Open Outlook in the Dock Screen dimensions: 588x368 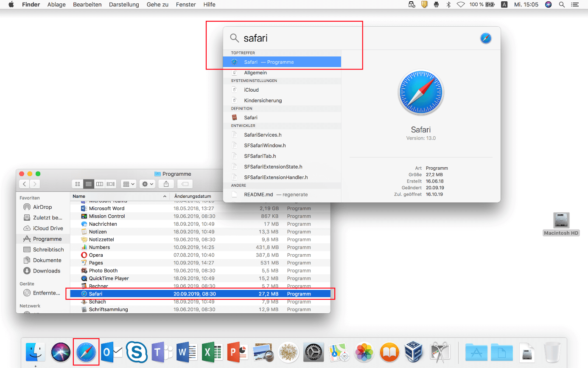coord(112,352)
